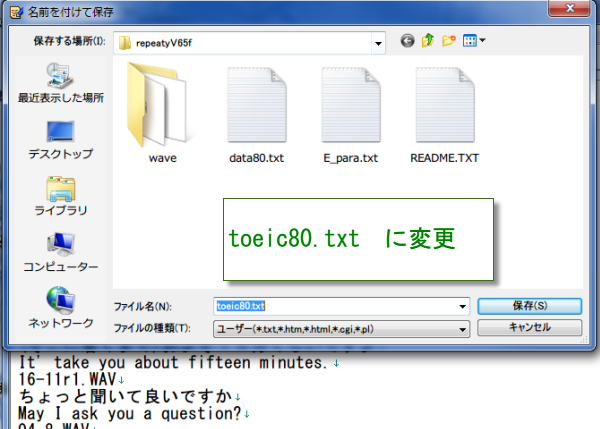Open the ファイルの種類 dropdown

(x=462, y=328)
